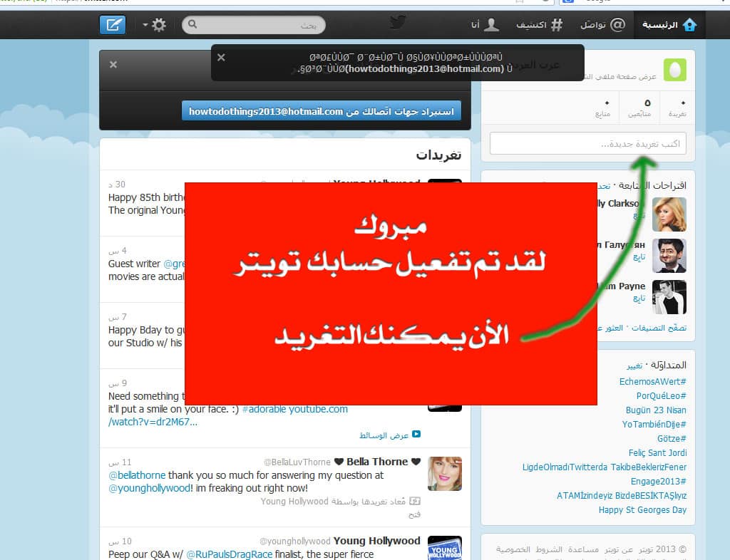Follow the Liam Payne account
Screen dimensions: 730x560
coord(639,298)
